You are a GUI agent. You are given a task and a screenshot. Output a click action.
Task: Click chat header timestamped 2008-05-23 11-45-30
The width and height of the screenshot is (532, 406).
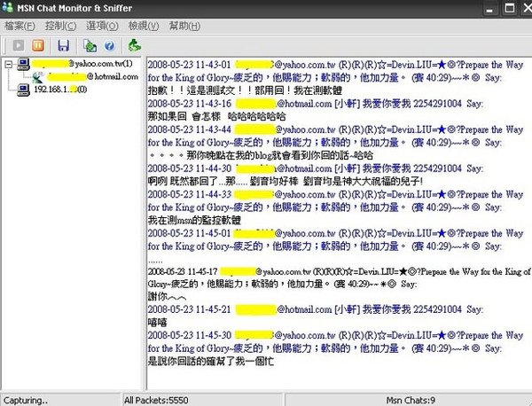point(335,341)
